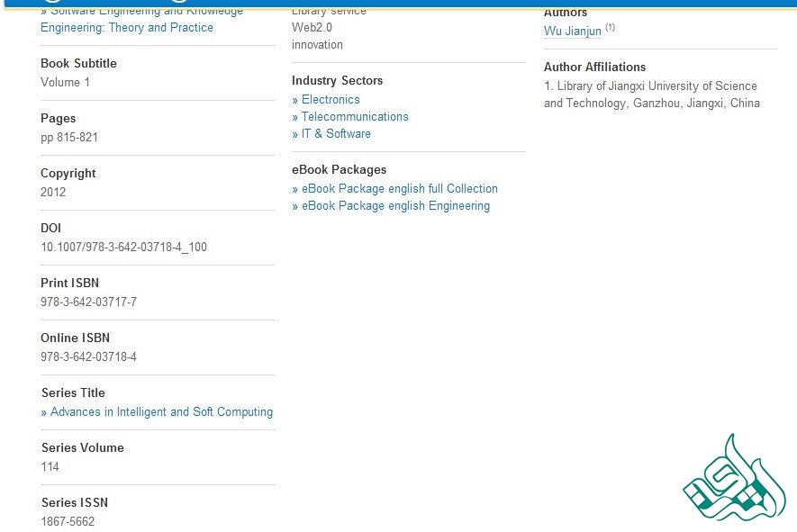Open author Wu Jianjun's link
This screenshot has height=532, width=797.
(572, 32)
